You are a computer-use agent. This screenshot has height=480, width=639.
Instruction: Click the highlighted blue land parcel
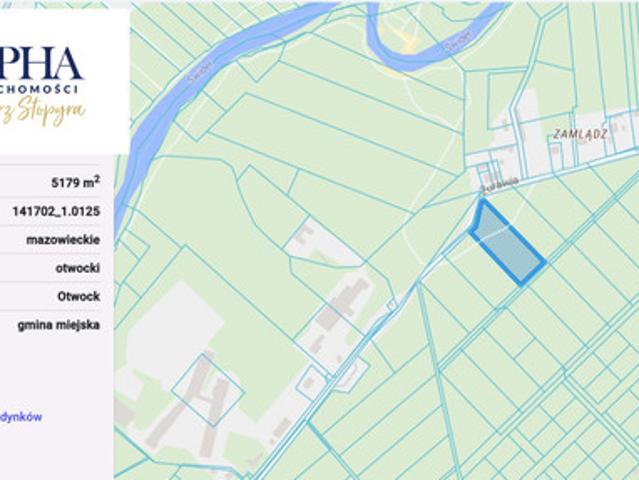click(x=506, y=244)
